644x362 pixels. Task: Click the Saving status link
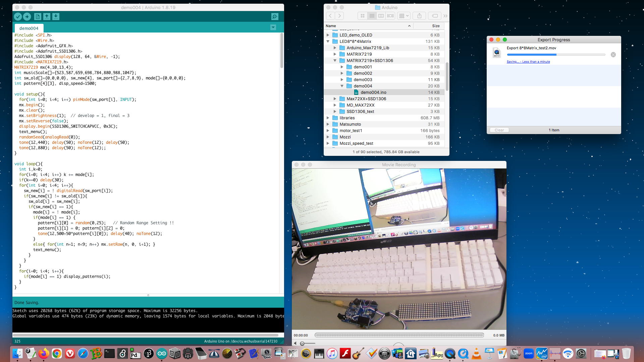528,62
